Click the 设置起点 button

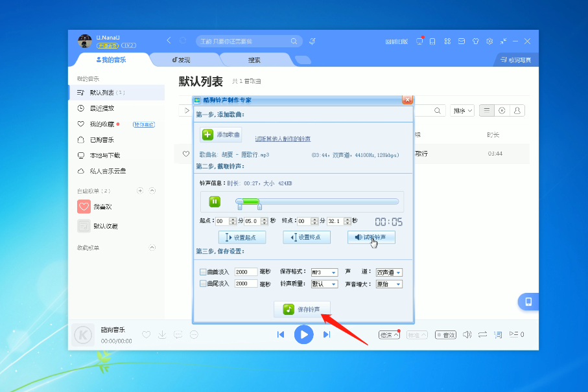click(x=242, y=237)
